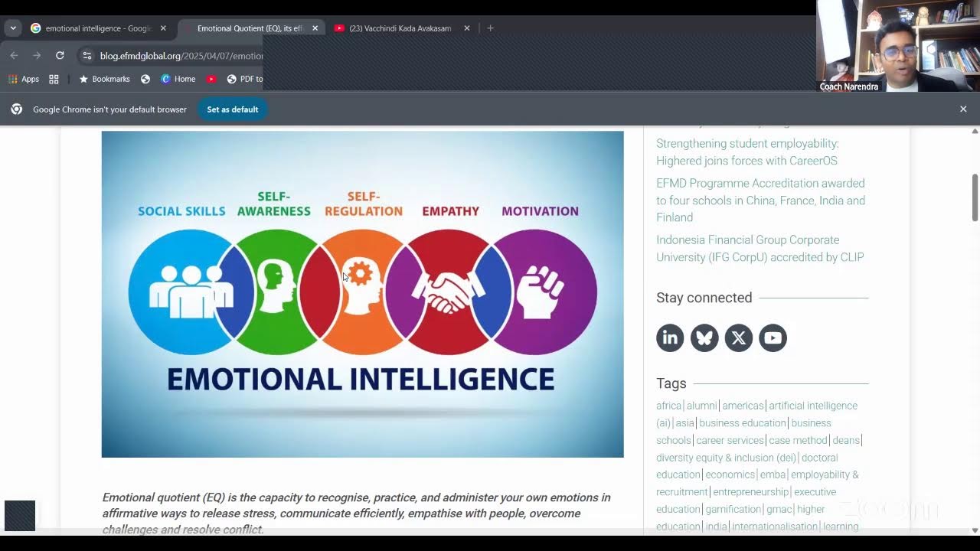The image size is (980, 551).
Task: Select the business education tag
Action: (743, 423)
